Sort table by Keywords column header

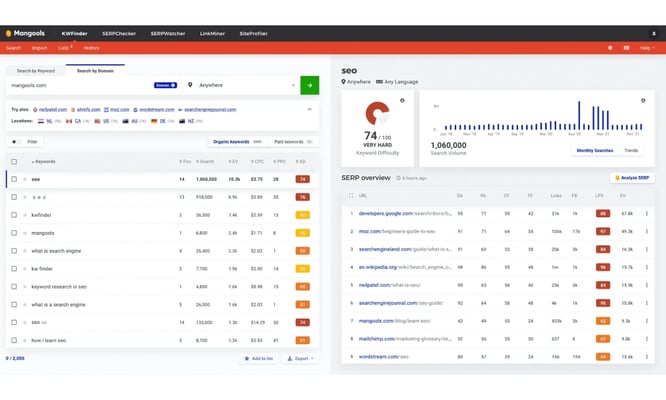click(44, 162)
